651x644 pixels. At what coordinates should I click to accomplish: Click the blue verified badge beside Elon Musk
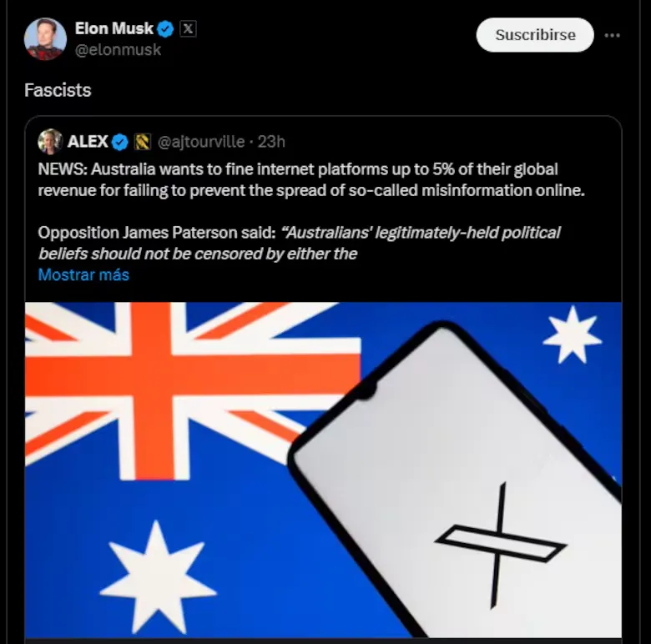[x=166, y=29]
